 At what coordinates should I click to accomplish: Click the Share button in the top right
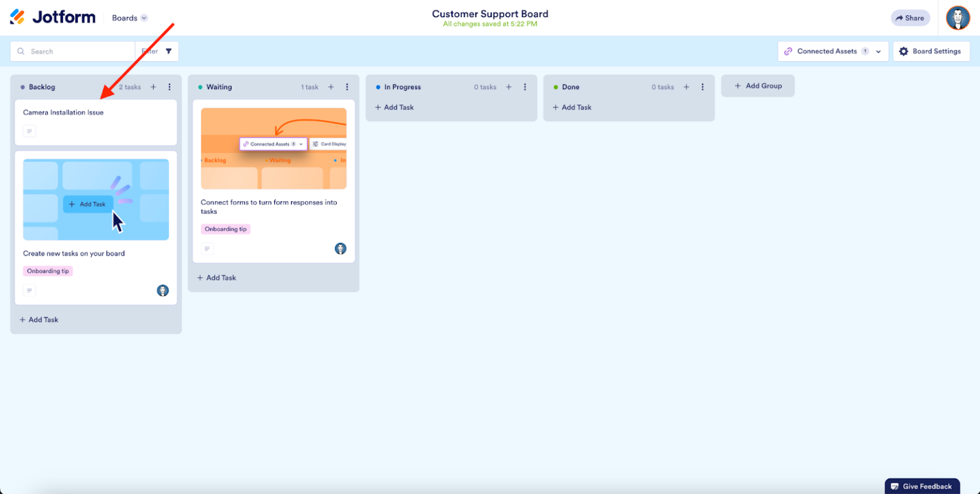[910, 18]
